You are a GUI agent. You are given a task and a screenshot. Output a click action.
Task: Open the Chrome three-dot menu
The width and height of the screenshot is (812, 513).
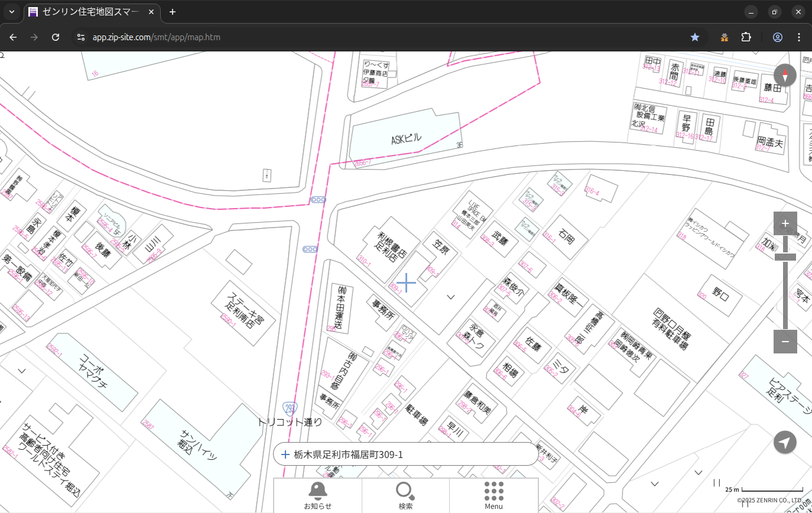pyautogui.click(x=799, y=37)
